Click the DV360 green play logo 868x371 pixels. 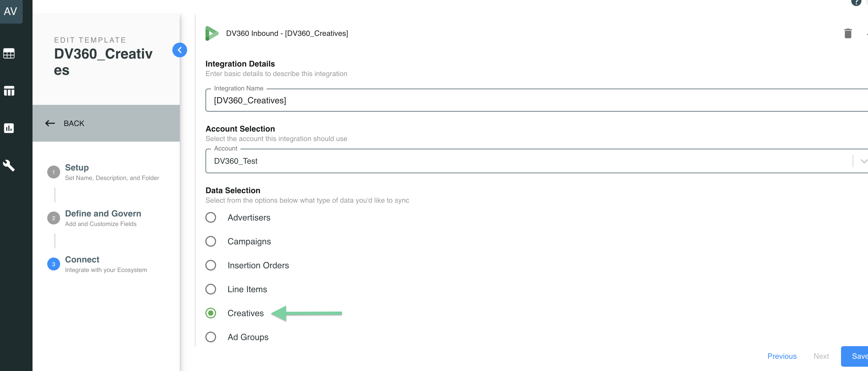click(x=212, y=33)
